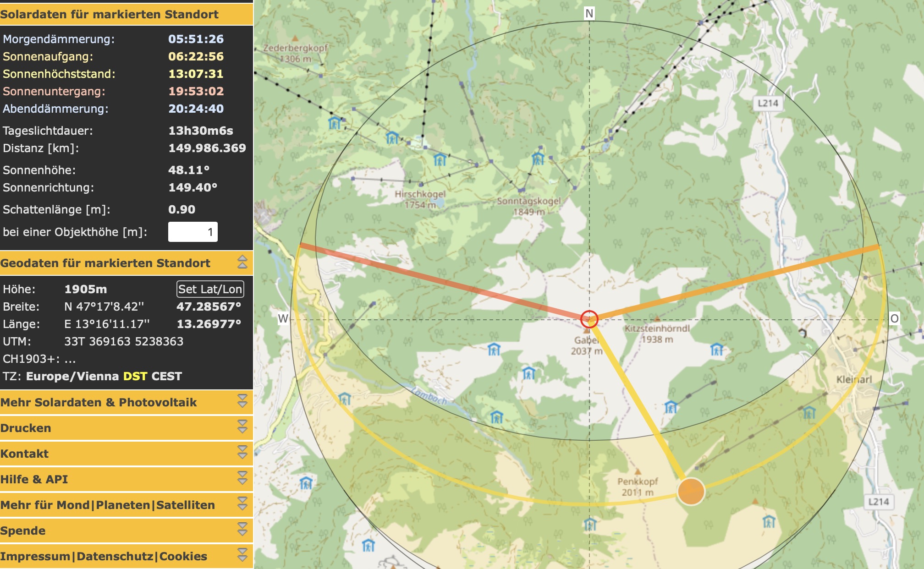Image resolution: width=924 pixels, height=569 pixels.
Task: Click the red location marker circle
Action: (589, 319)
